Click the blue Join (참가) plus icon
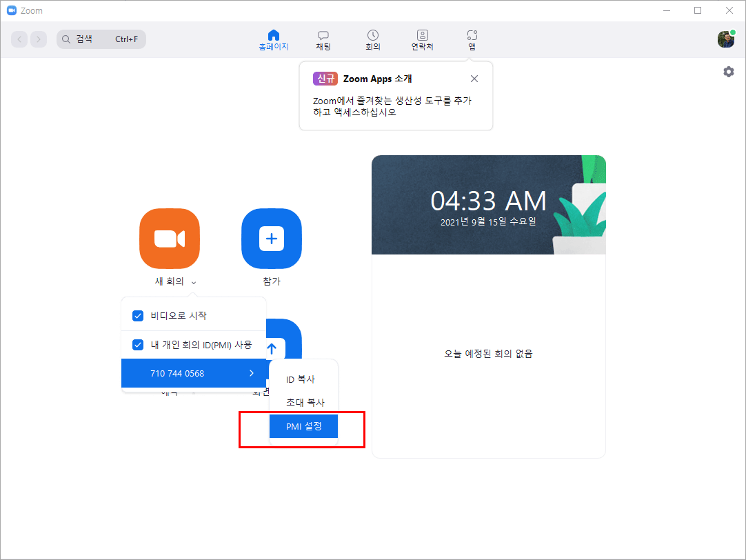 (x=272, y=239)
